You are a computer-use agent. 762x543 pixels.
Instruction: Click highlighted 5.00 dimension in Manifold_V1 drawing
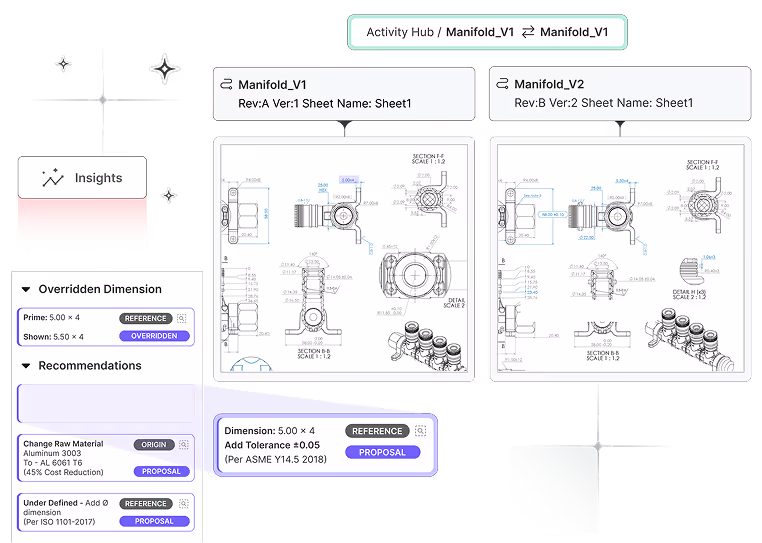coord(348,180)
